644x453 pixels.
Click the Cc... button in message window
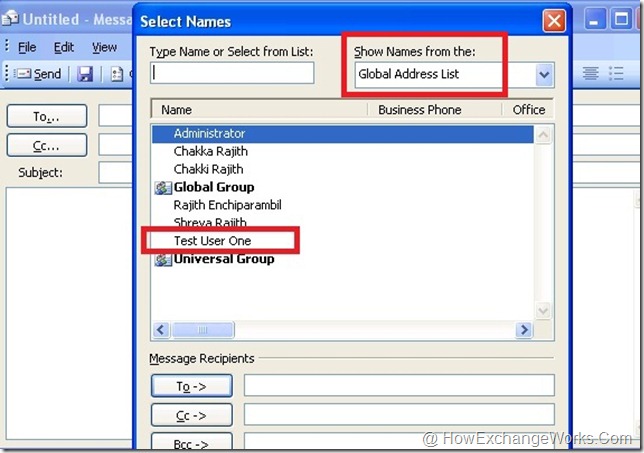(47, 145)
